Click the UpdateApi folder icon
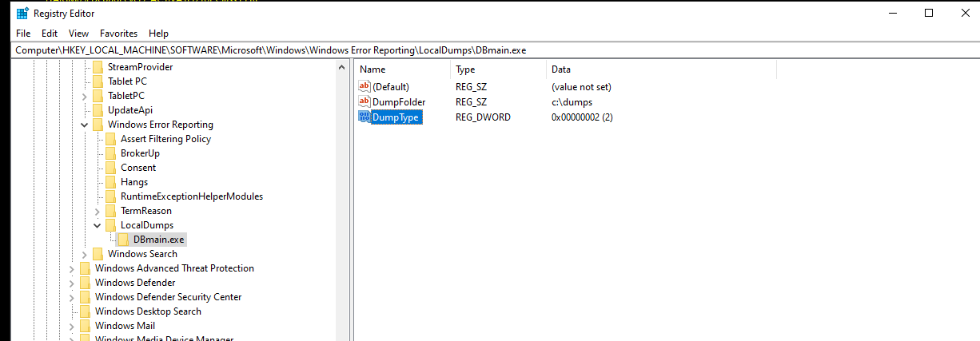This screenshot has width=980, height=341. (98, 110)
